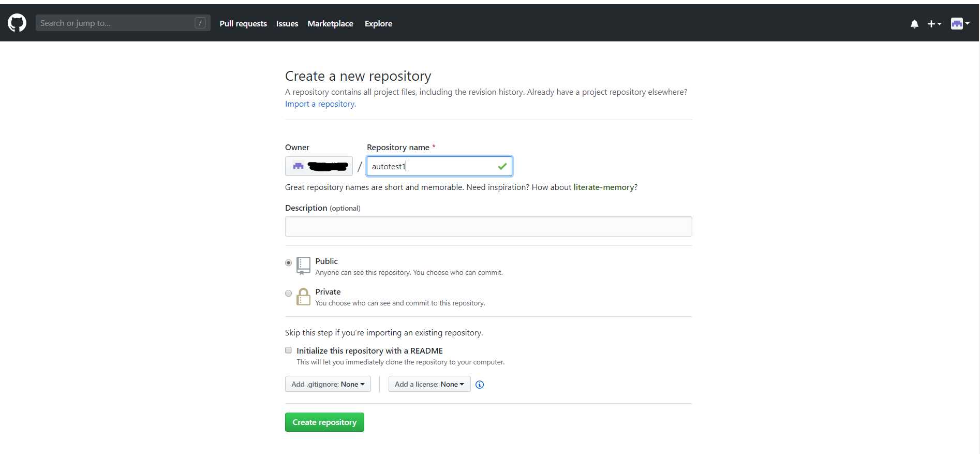980x454 pixels.
Task: Expand the Add a license dropdown
Action: coord(429,384)
